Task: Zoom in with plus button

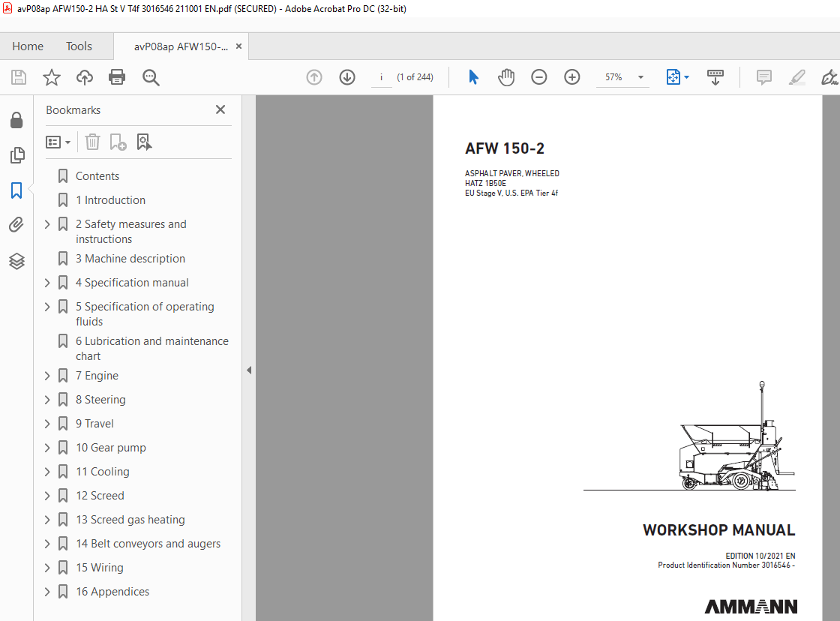Action: tap(572, 77)
